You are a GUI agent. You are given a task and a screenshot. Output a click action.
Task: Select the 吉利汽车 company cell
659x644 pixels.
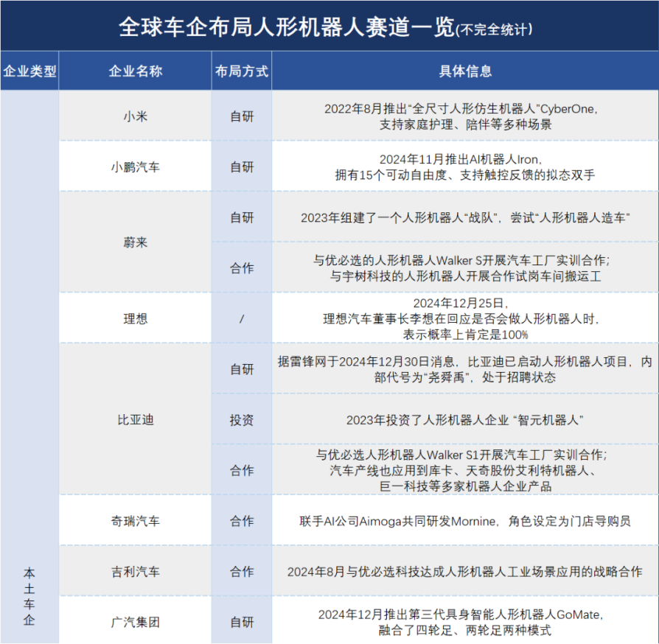point(136,571)
